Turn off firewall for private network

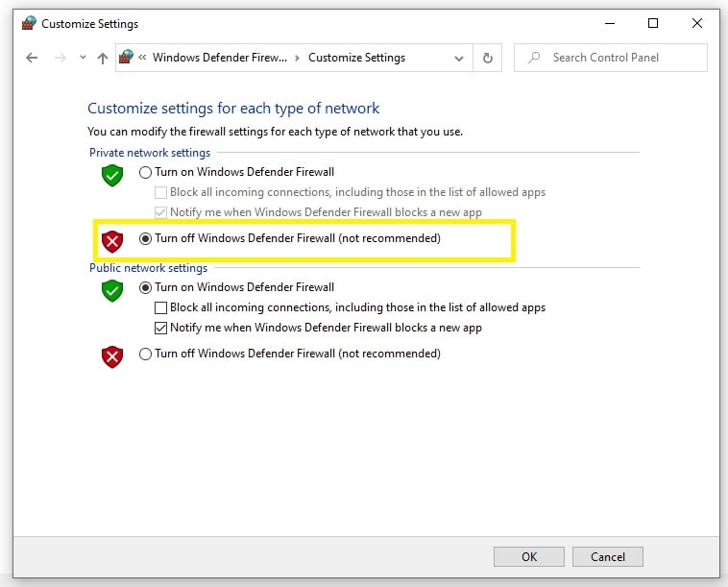(145, 238)
